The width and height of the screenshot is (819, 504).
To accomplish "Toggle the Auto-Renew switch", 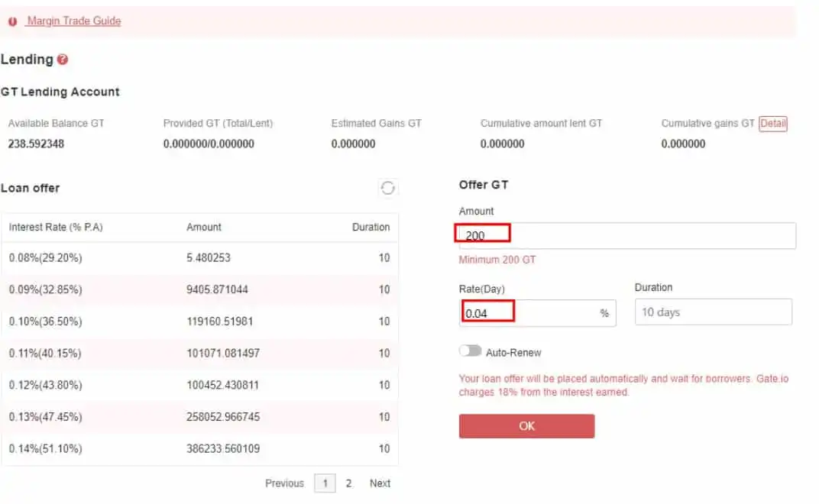I will 471,351.
